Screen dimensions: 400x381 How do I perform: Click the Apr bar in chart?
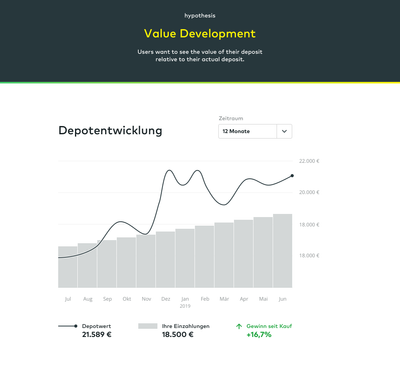pyautogui.click(x=243, y=254)
